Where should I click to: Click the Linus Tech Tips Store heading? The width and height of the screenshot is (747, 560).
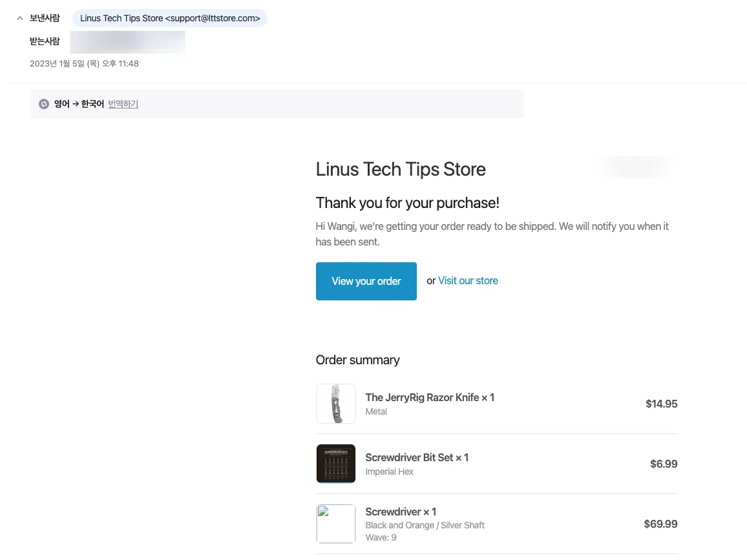[401, 169]
